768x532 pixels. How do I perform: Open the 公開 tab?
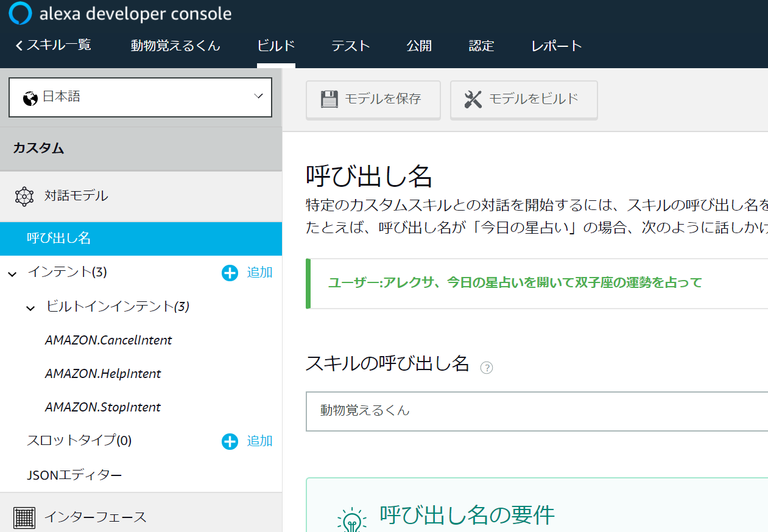coord(419,46)
